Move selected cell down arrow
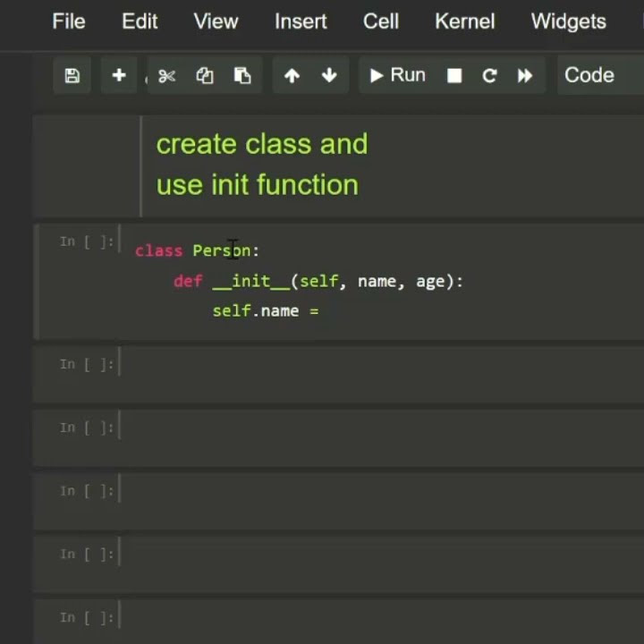 pos(329,75)
